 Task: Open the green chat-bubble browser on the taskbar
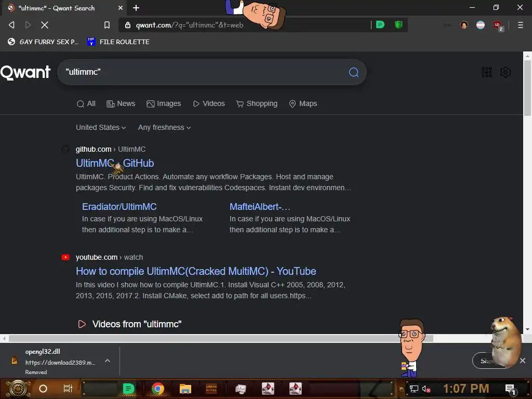point(128,389)
